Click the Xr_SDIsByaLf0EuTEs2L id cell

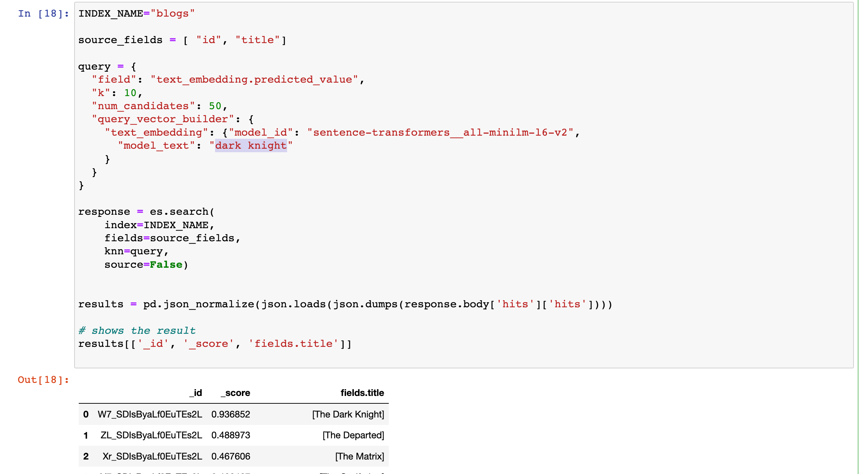(x=152, y=456)
